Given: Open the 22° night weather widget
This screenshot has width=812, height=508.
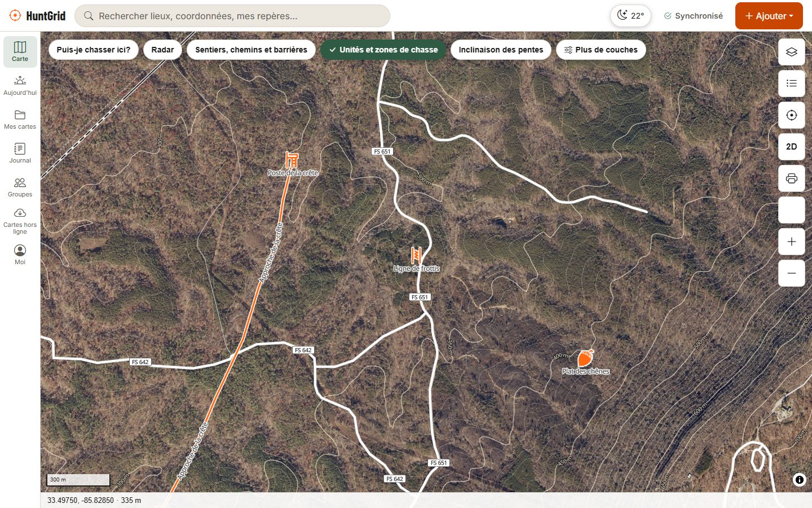Looking at the screenshot, I should pyautogui.click(x=630, y=16).
